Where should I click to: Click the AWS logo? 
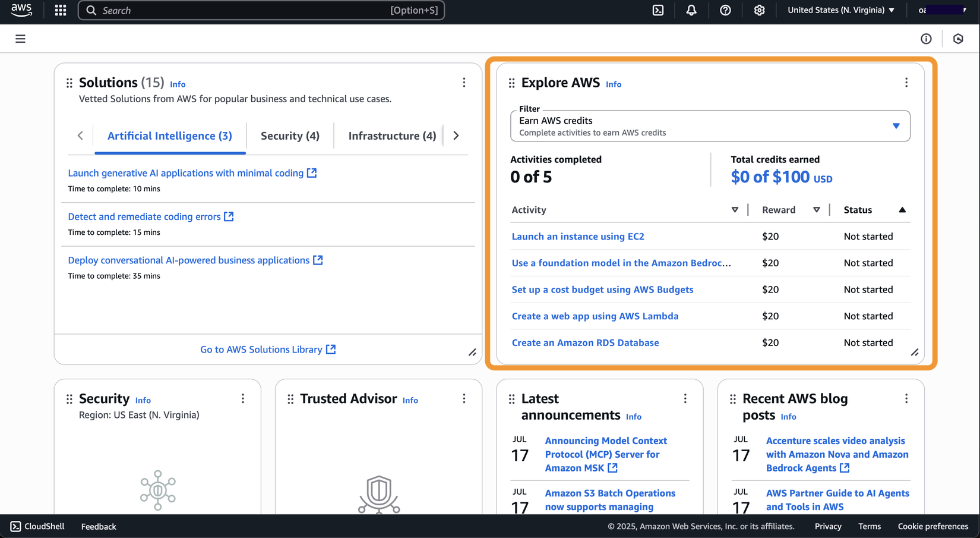tap(21, 9)
